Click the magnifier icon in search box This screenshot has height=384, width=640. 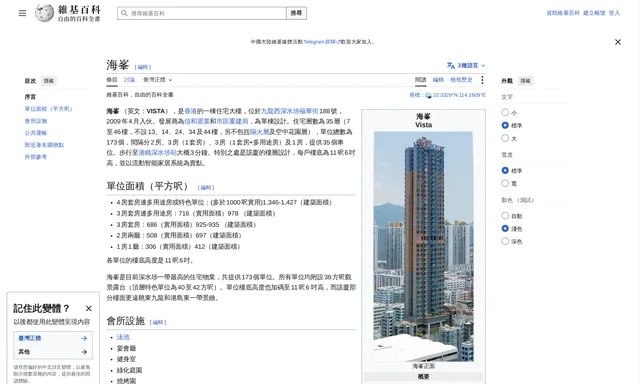pos(124,13)
